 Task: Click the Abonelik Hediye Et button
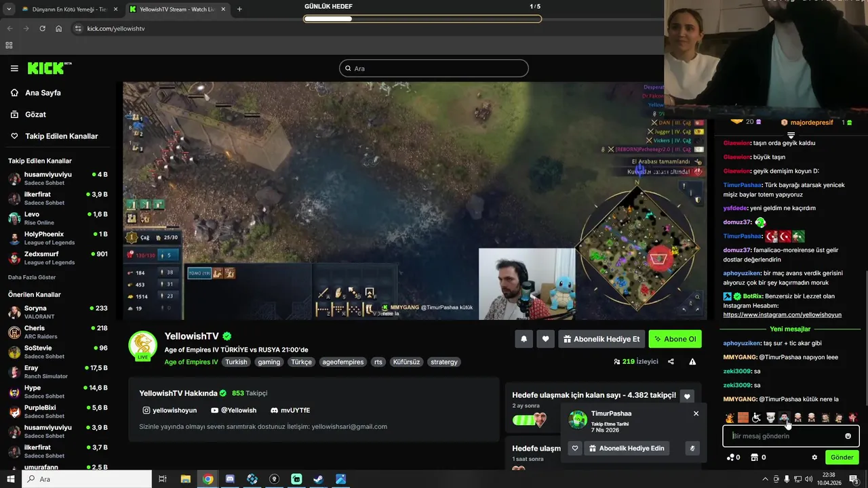[601, 340]
